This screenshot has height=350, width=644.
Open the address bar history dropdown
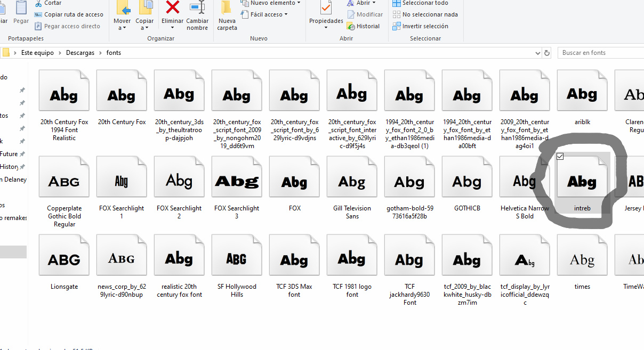click(x=537, y=53)
